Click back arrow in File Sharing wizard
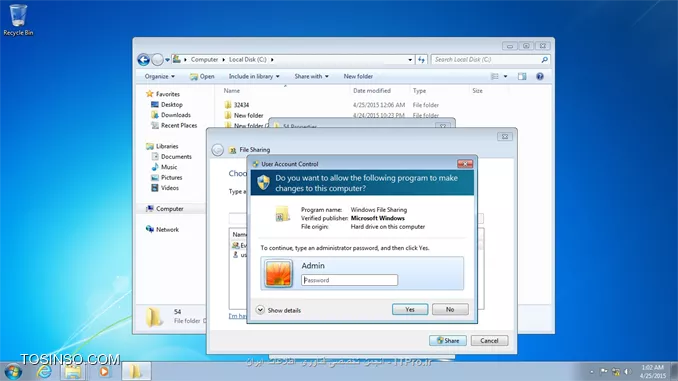Viewport: 678px width, 381px height. 217,150
